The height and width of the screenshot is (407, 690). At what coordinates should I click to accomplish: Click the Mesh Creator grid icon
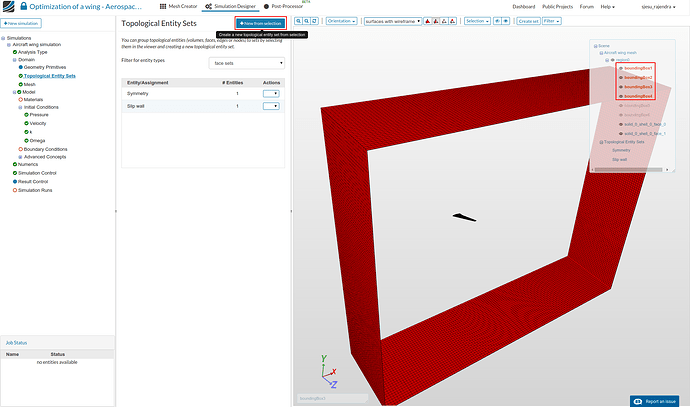(x=161, y=6)
